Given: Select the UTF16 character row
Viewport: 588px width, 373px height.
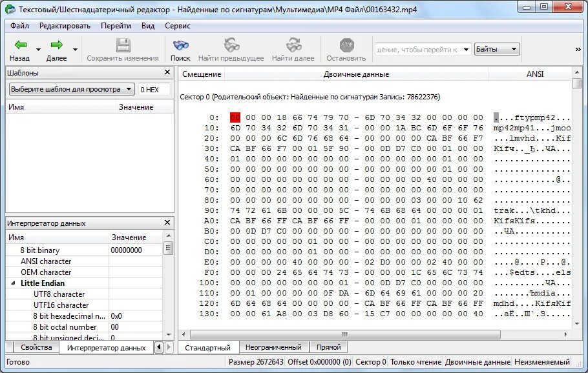Looking at the screenshot, I should [85, 305].
